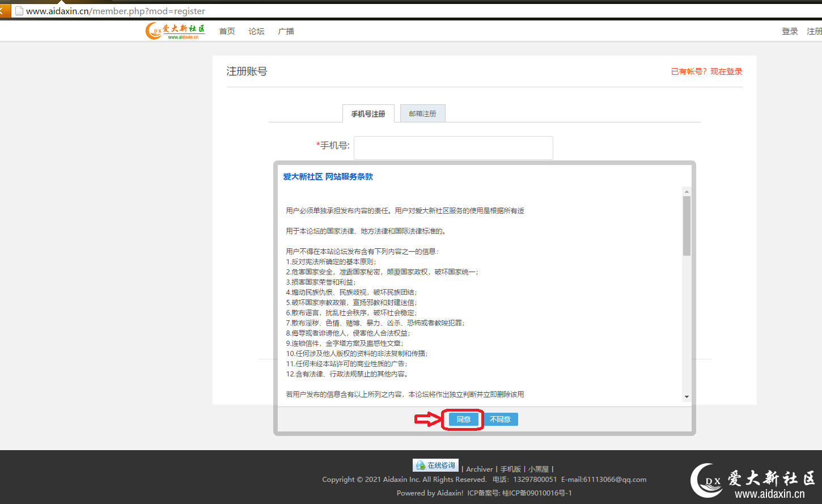This screenshot has width=822, height=504.
Task: Switch to the 手机号注册 tab
Action: (368, 114)
